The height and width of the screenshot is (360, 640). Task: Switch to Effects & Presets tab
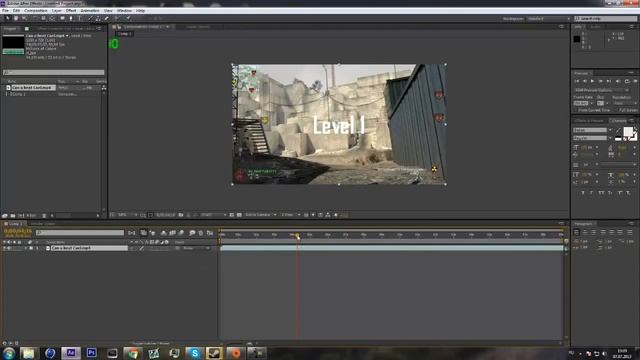589,121
